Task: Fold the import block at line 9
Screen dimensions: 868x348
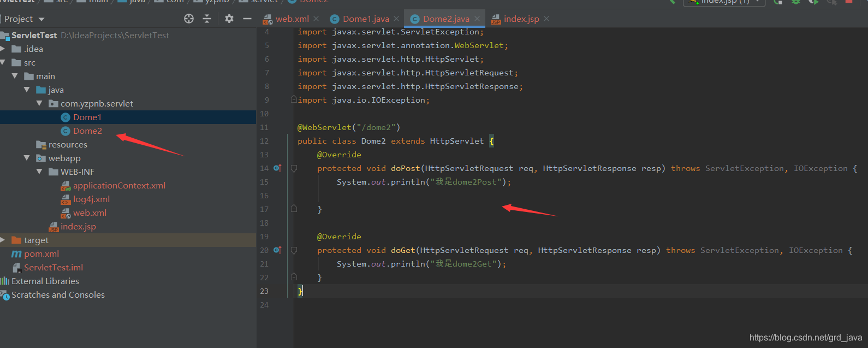Action: coord(294,100)
